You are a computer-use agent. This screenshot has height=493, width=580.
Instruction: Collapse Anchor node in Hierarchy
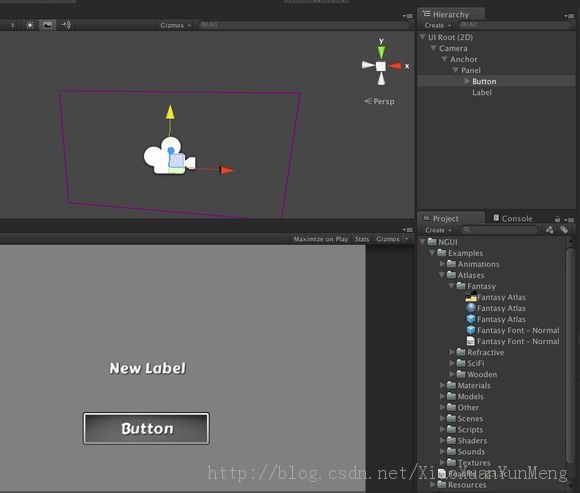pyautogui.click(x=445, y=59)
